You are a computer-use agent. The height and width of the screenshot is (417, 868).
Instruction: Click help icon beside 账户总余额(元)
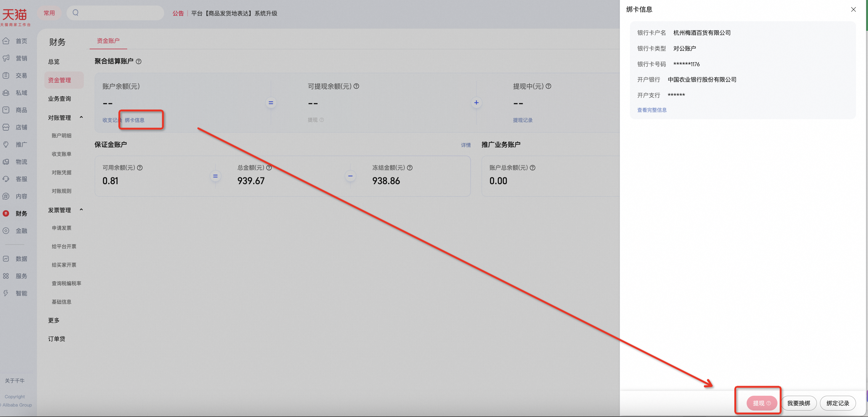coord(532,168)
